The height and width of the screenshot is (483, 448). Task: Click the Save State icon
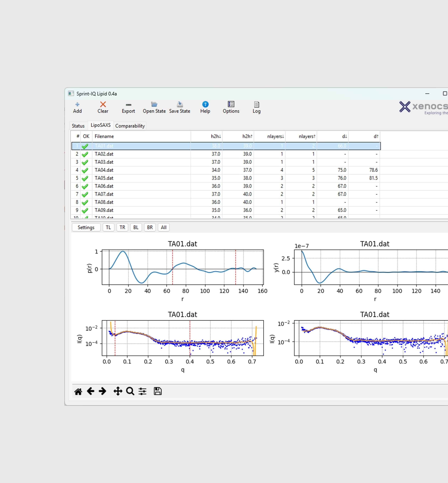(x=180, y=105)
